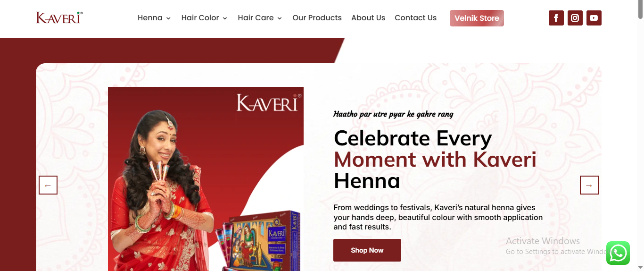Open the About Us menu item
Screen dimensions: 644x271
368,18
